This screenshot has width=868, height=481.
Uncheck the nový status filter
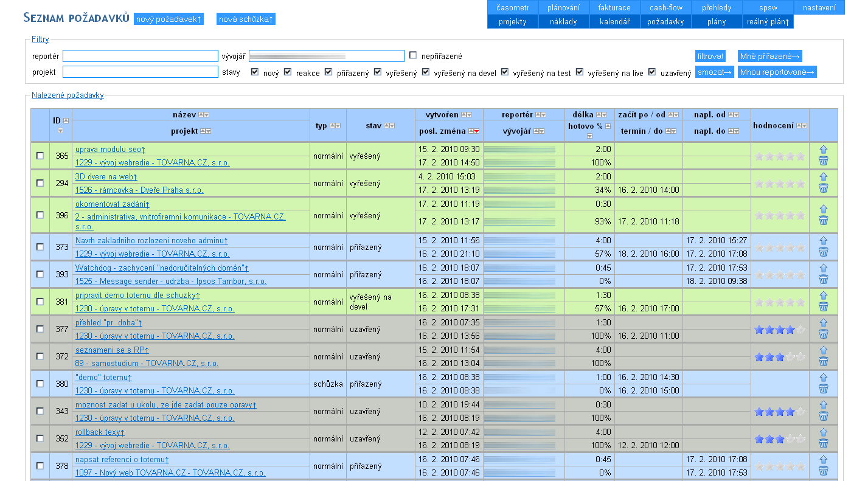(x=255, y=72)
